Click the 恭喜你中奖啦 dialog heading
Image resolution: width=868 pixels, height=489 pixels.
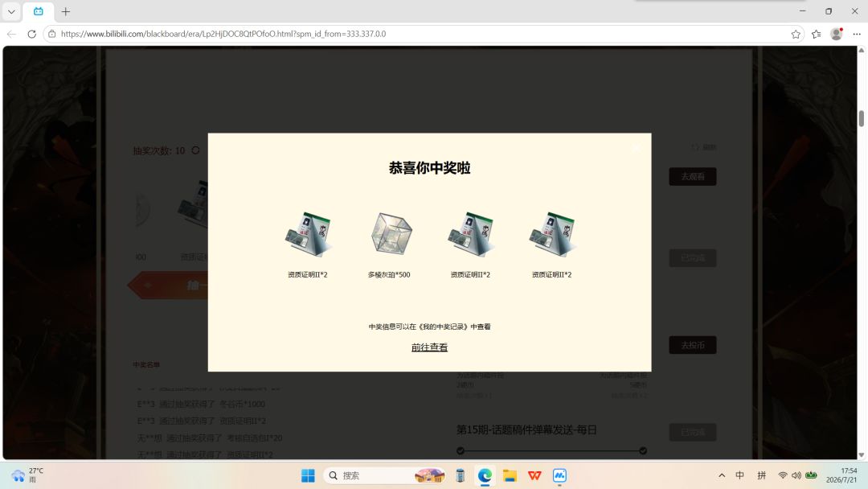pos(429,168)
